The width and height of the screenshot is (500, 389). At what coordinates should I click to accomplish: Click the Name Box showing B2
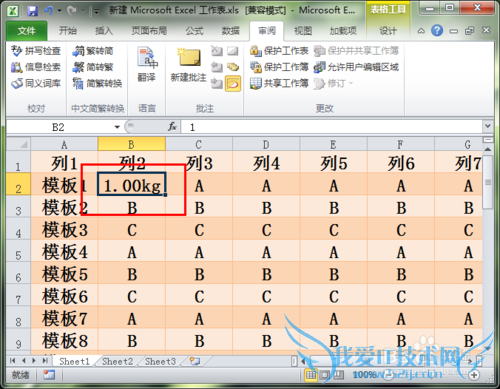(x=59, y=127)
